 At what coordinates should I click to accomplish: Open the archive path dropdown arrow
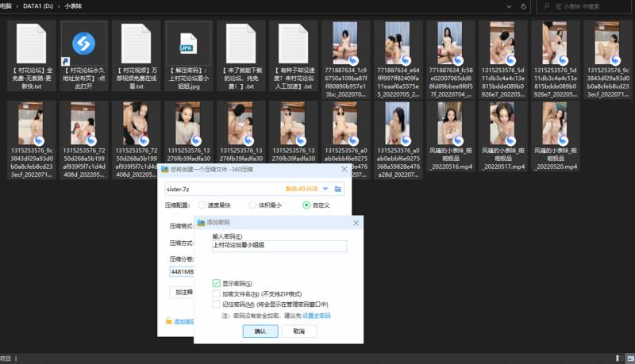(326, 189)
